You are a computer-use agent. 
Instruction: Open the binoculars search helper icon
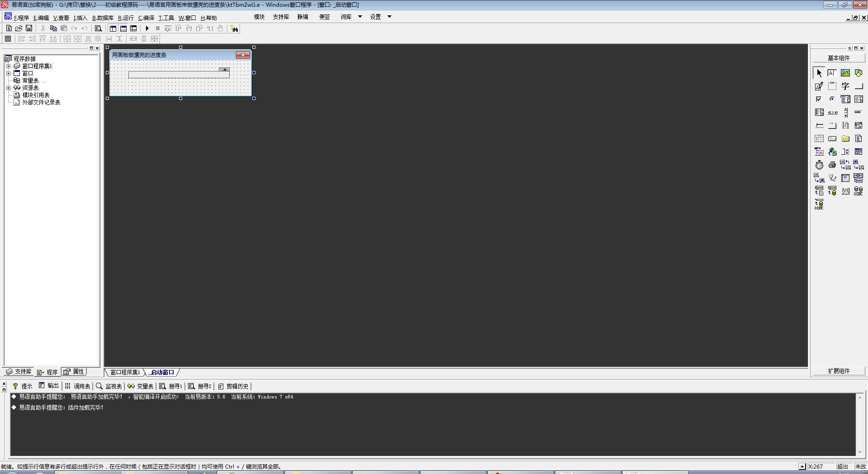(x=234, y=28)
